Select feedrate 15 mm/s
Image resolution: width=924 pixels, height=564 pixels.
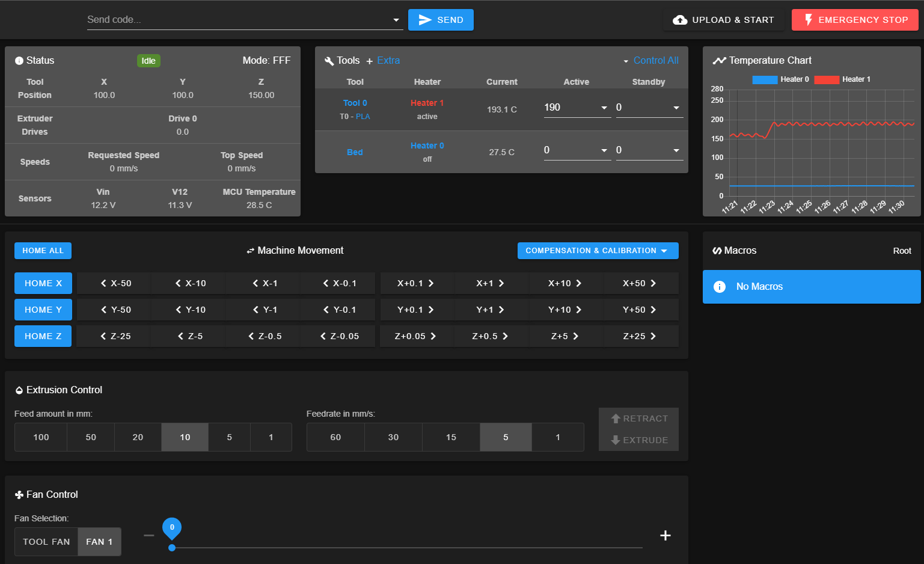point(451,437)
